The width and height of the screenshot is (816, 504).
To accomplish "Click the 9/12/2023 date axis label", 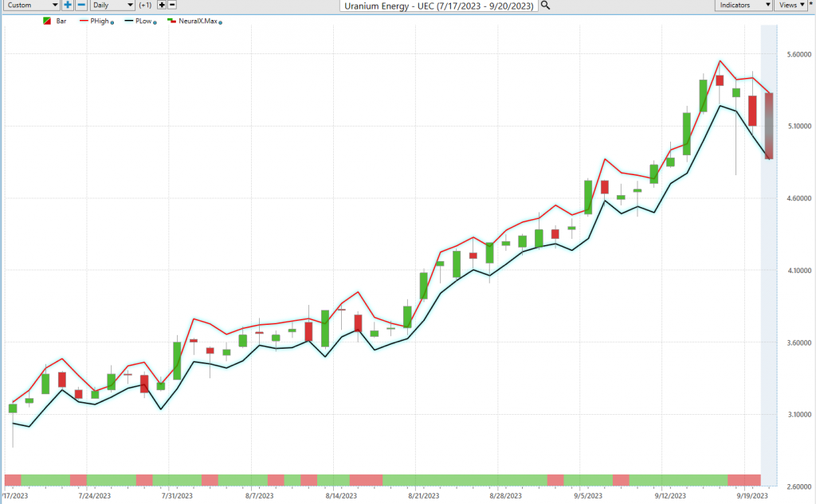I will tap(670, 496).
